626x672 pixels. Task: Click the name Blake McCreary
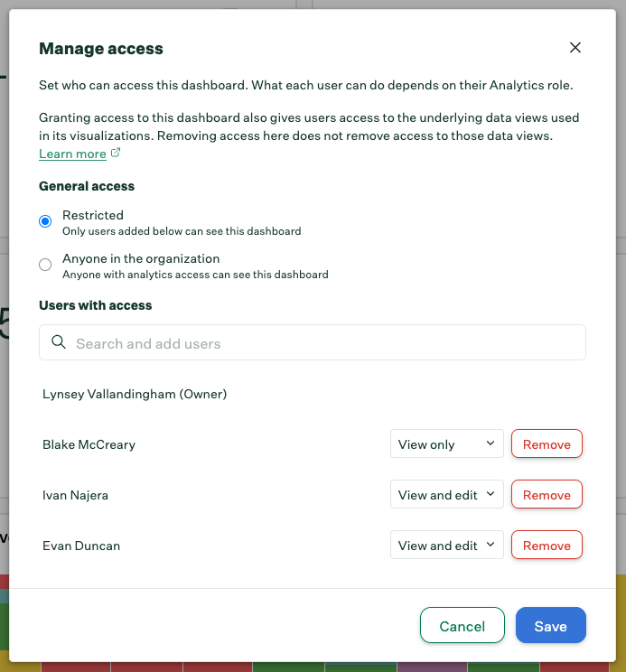tap(89, 444)
